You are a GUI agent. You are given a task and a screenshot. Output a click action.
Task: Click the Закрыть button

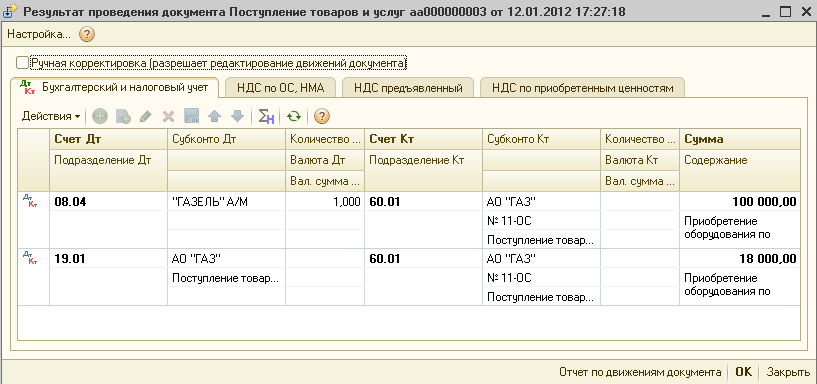click(x=788, y=372)
